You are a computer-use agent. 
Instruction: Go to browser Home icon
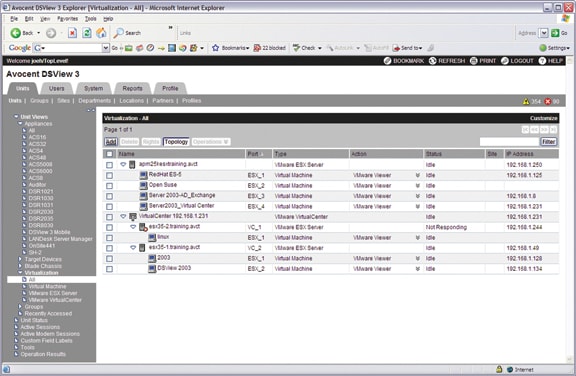click(101, 33)
